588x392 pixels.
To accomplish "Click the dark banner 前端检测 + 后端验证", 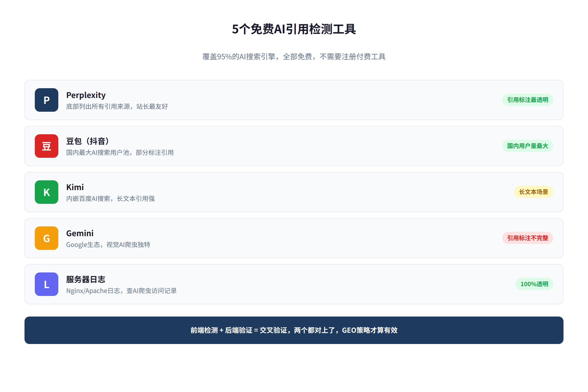I will (294, 330).
